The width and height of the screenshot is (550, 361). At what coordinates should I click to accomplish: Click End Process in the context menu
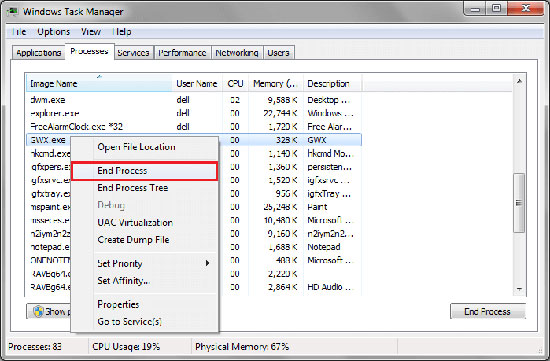pyautogui.click(x=145, y=171)
